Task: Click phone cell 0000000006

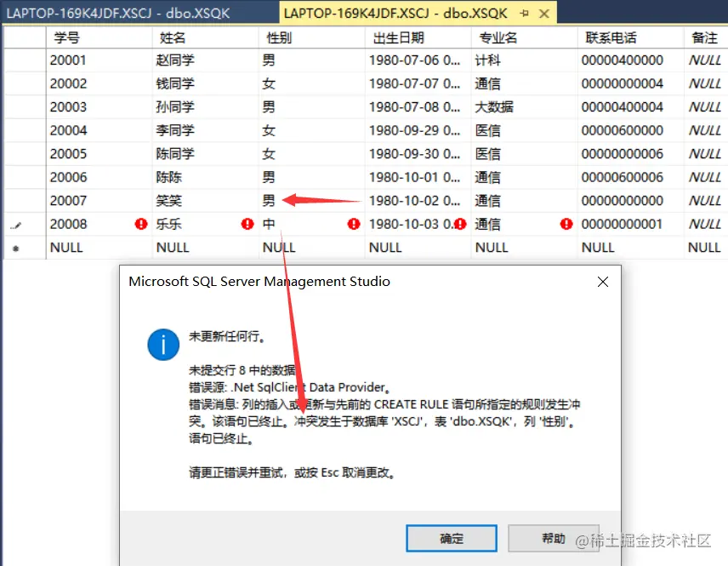Action: click(631, 154)
